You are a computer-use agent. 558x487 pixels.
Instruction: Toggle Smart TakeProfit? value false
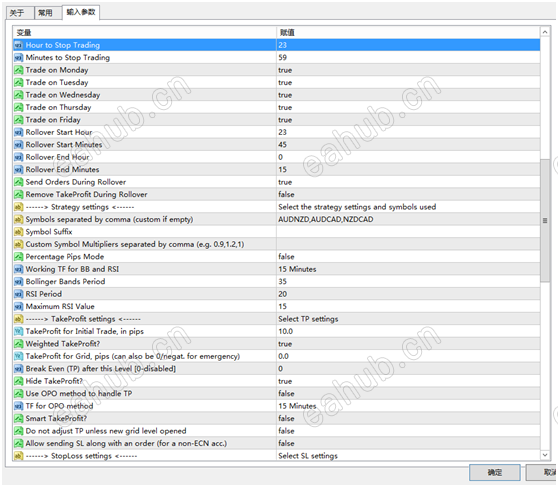408,419
